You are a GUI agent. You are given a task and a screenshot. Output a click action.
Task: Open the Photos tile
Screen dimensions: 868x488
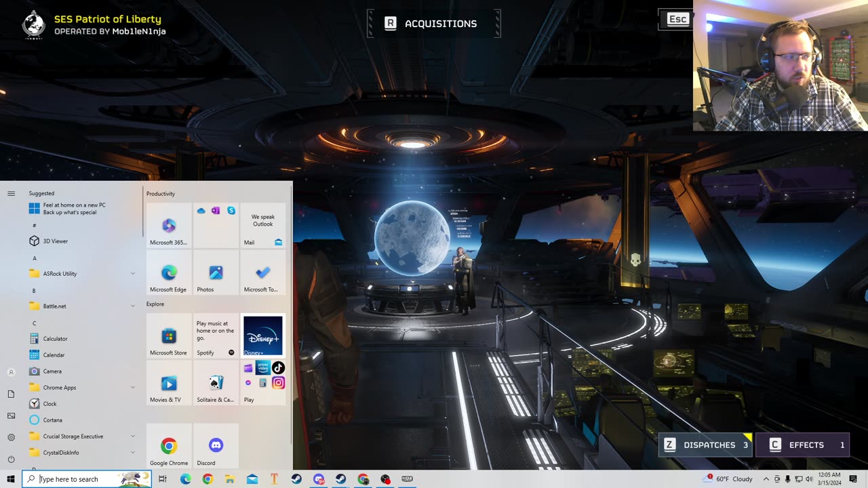[x=216, y=272]
